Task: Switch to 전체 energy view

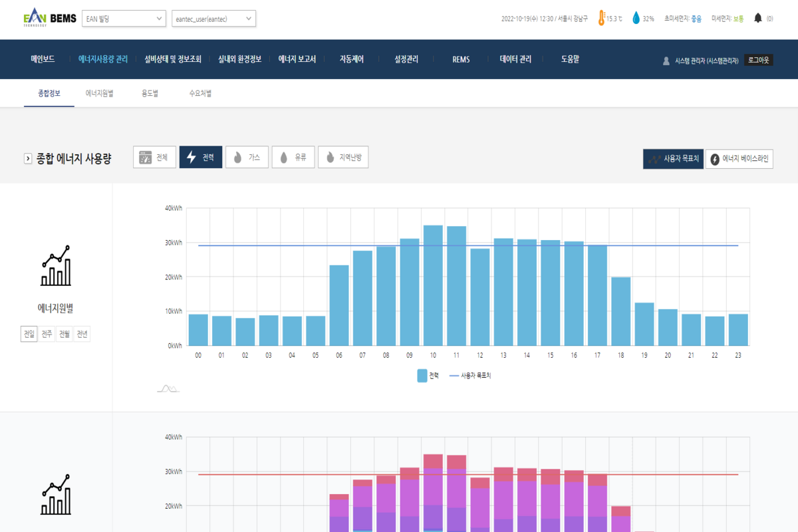Action: tap(154, 158)
